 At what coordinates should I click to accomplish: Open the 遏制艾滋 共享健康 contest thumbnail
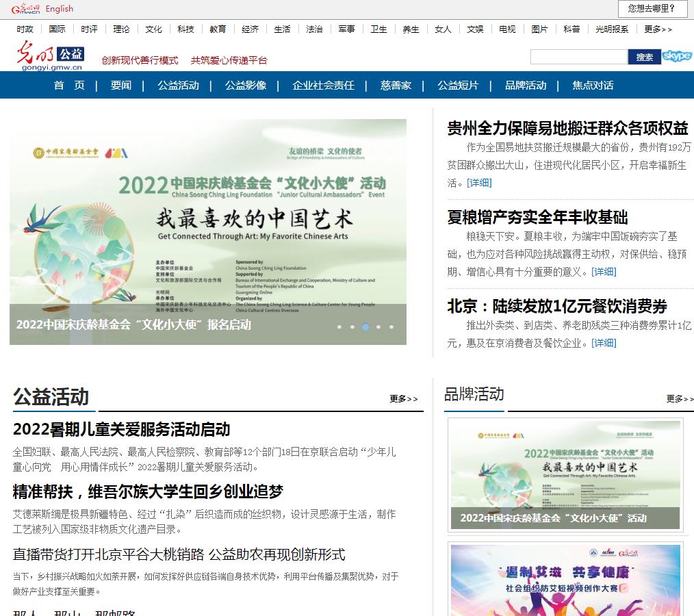(565, 580)
